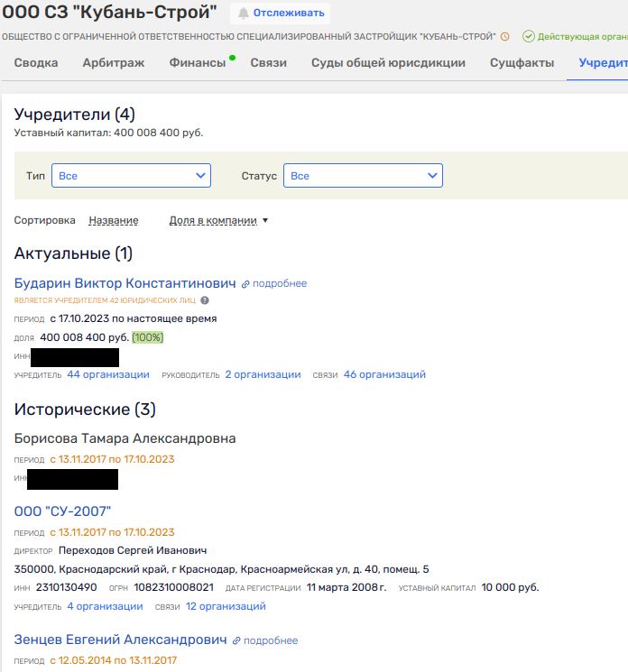Select the Связи tab
628x672 pixels.
268,62
